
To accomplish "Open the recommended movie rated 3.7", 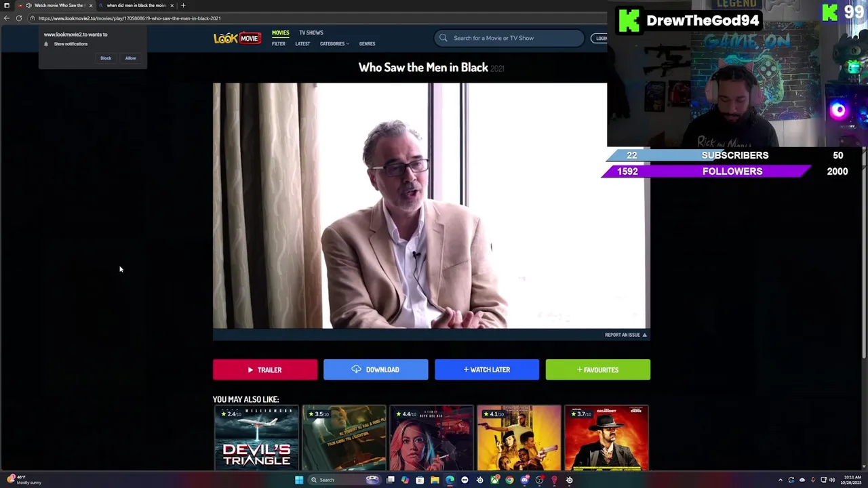I will pos(606,439).
